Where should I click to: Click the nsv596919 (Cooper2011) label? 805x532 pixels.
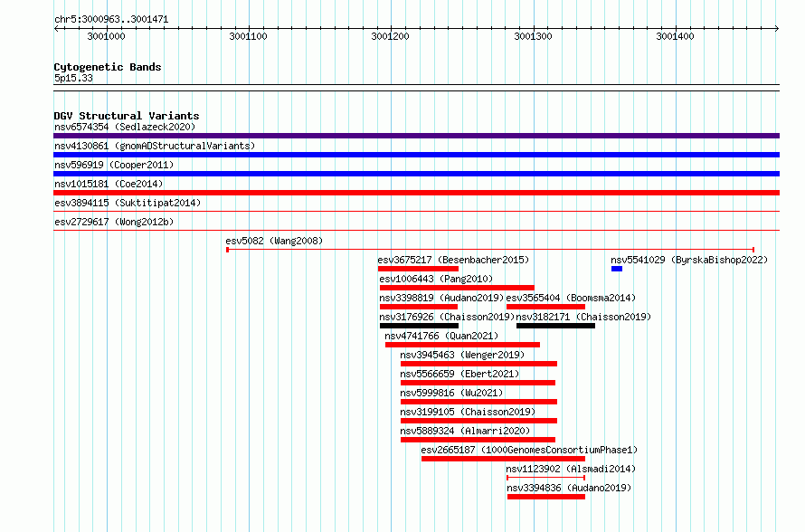point(114,165)
